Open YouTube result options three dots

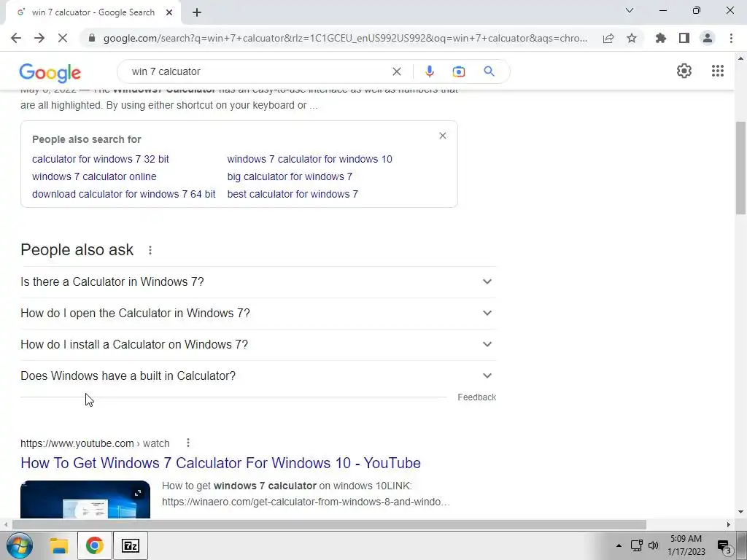click(188, 443)
